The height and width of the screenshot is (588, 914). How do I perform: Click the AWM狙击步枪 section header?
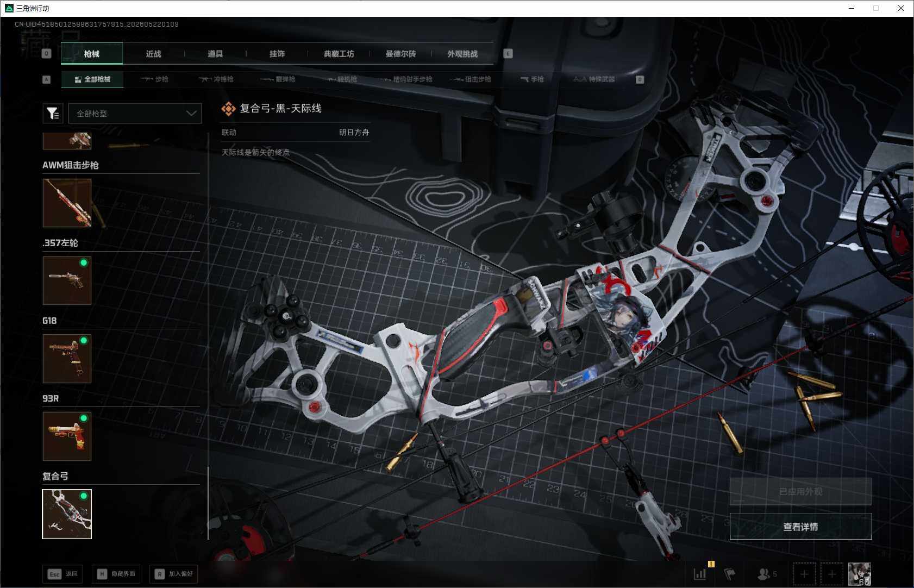click(x=71, y=165)
